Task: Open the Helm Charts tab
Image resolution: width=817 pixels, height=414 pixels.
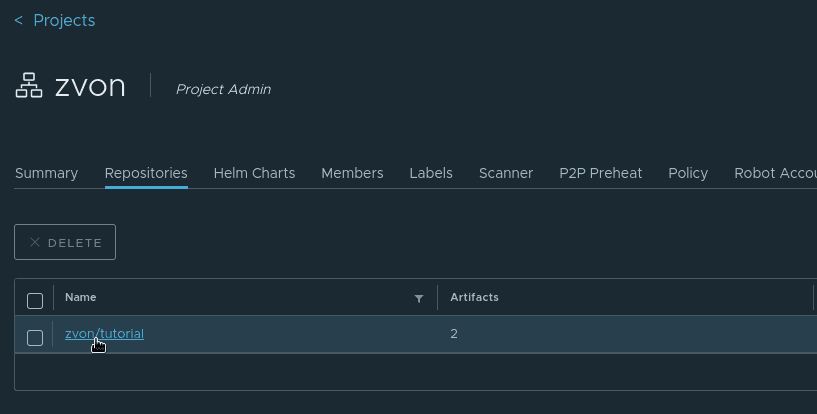Action: point(254,173)
